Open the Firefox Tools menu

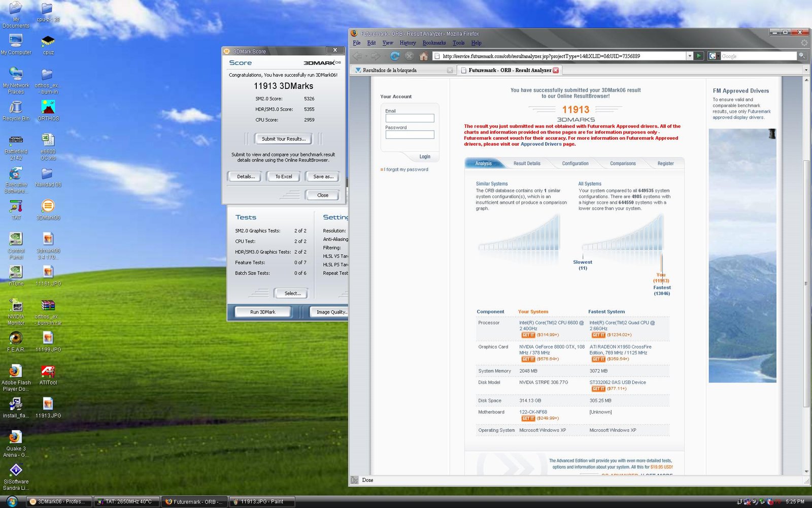tap(458, 43)
